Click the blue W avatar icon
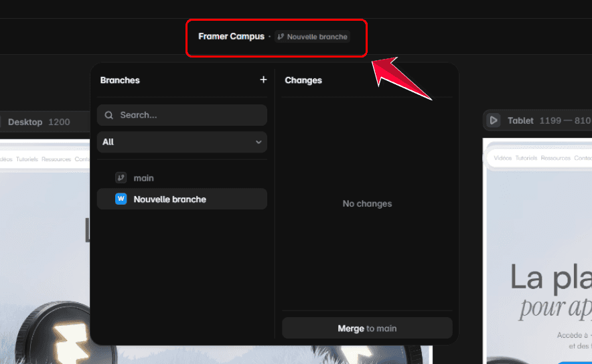 [121, 199]
